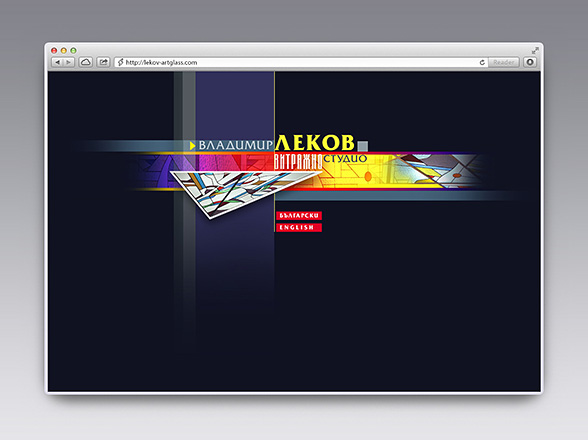The image size is (588, 440).
Task: Choose the БЪЛГАРСКИ language link
Action: pyautogui.click(x=299, y=216)
